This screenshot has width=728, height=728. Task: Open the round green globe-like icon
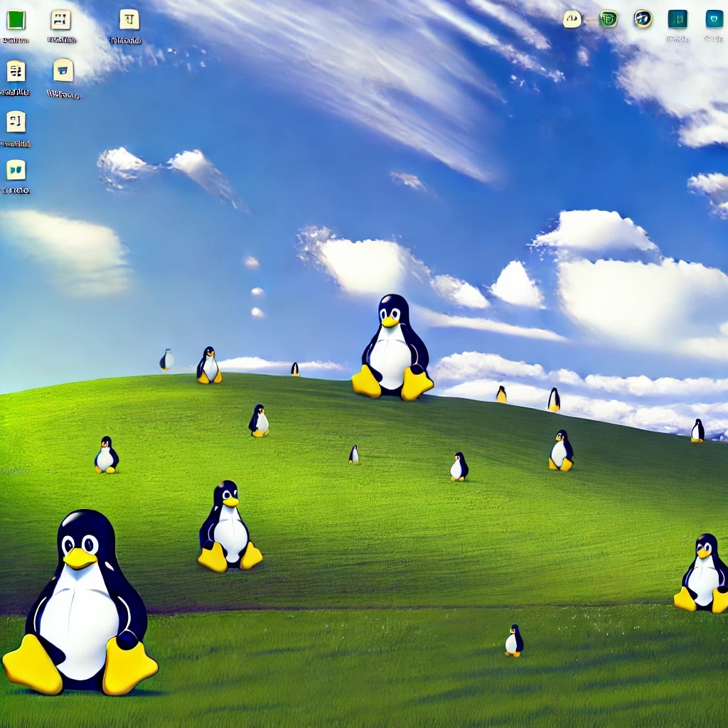pyautogui.click(x=608, y=18)
